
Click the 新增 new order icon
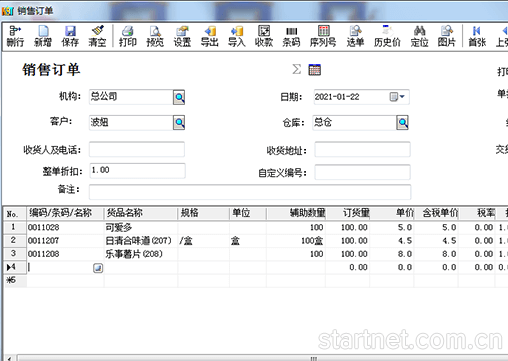43,36
